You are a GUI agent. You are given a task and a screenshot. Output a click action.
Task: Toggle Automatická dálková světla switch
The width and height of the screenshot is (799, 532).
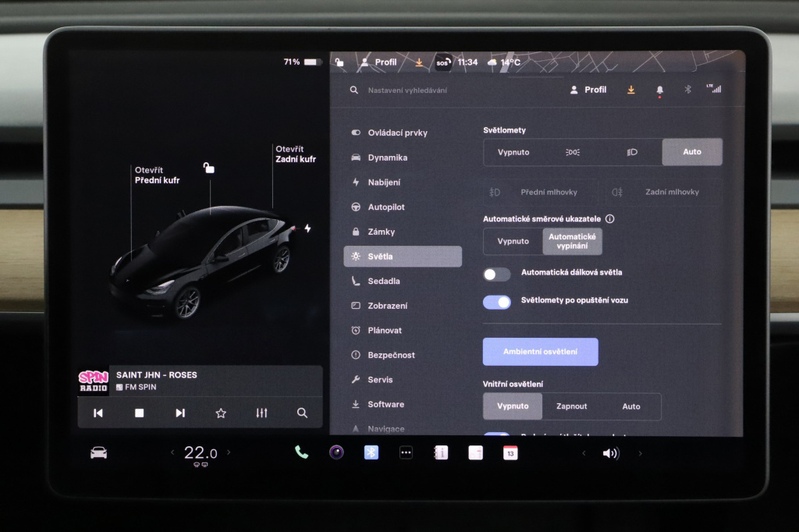(496, 274)
